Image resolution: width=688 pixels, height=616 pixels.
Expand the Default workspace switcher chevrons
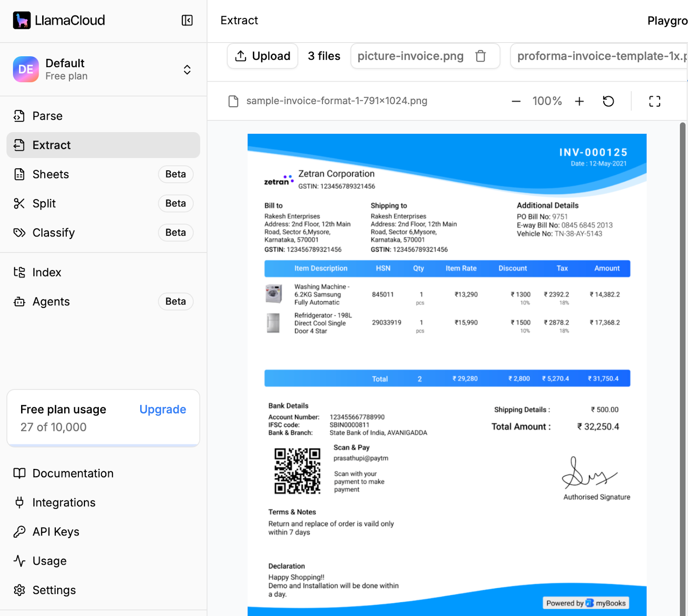(187, 70)
